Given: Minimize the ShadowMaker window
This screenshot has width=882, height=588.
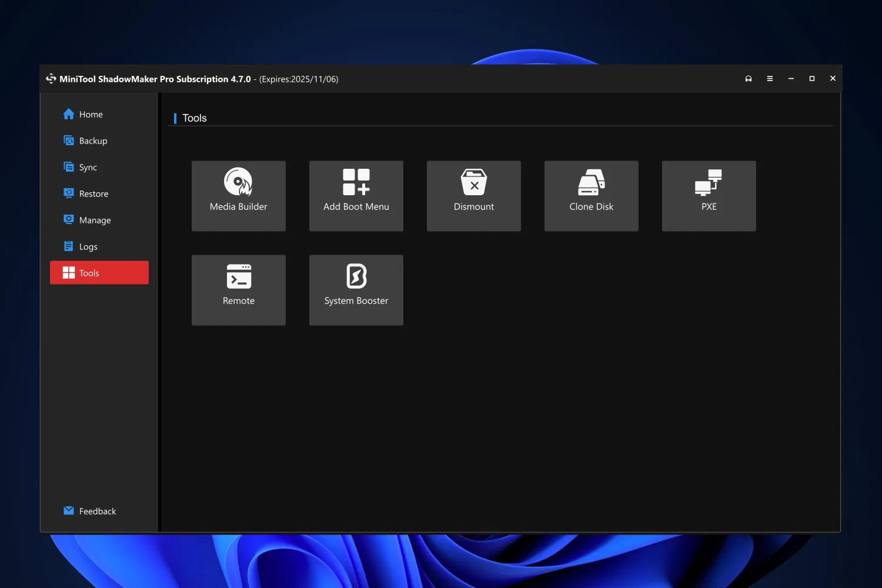Looking at the screenshot, I should 791,79.
